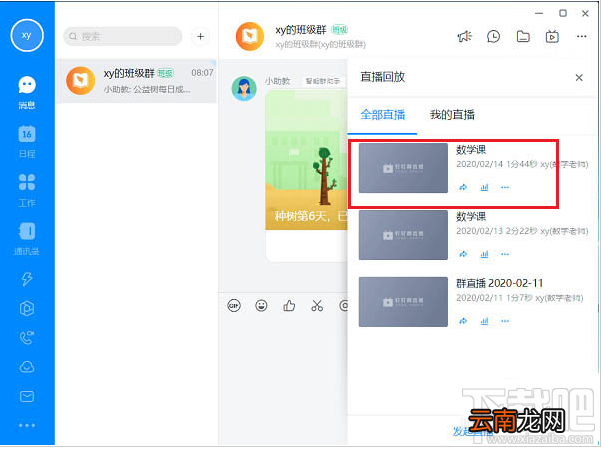Click the scissors screenshot tool
This screenshot has height=449, width=602.
(x=317, y=306)
